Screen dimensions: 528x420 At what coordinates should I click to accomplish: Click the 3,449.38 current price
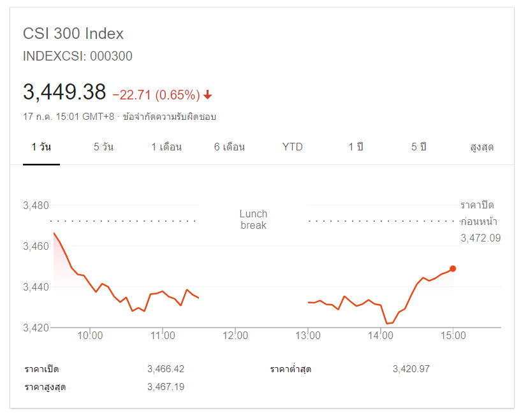[x=64, y=92]
